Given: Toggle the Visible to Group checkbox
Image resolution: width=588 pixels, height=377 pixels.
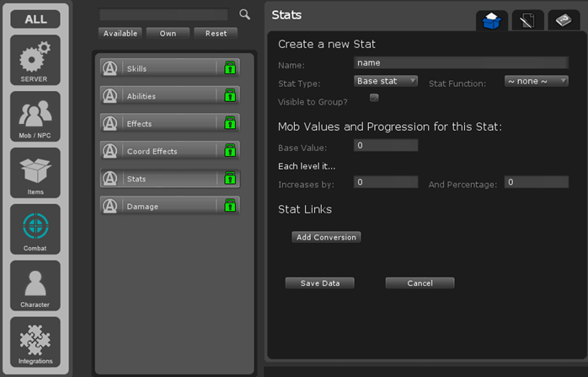Looking at the screenshot, I should (x=374, y=99).
